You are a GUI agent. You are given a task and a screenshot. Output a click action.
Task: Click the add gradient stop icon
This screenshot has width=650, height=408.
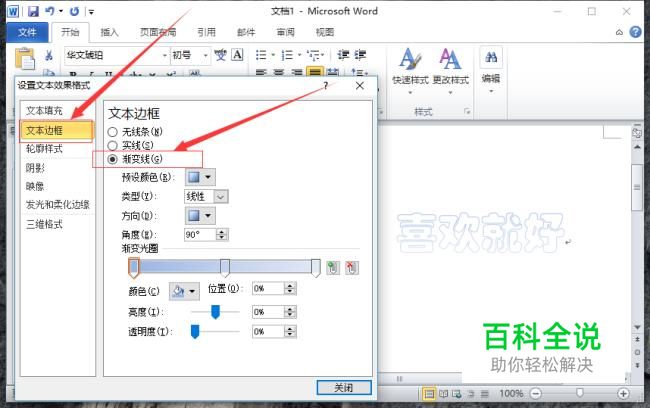[x=333, y=268]
